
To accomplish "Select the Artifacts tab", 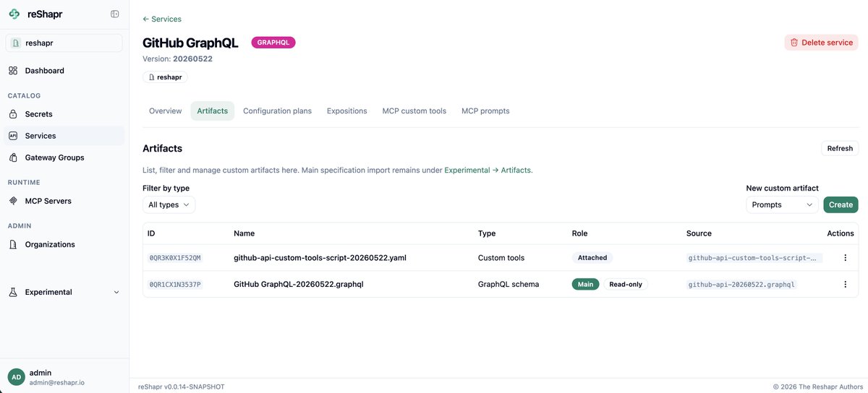I will pos(212,111).
